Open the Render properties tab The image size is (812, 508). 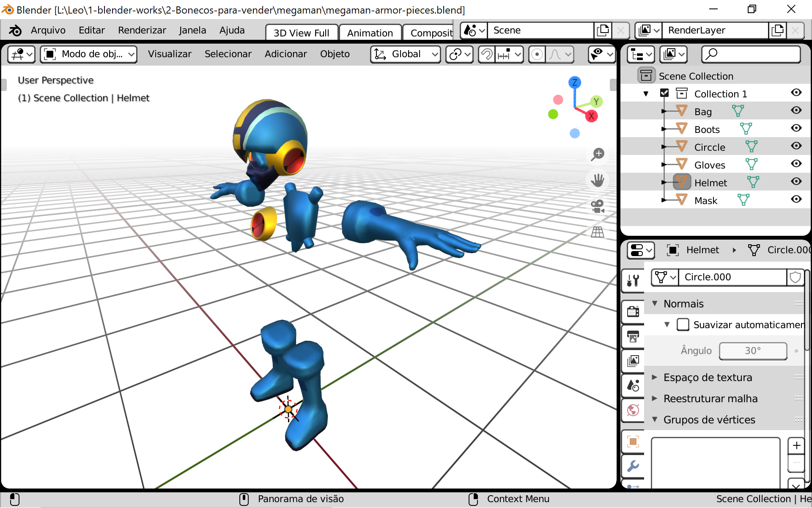(633, 312)
